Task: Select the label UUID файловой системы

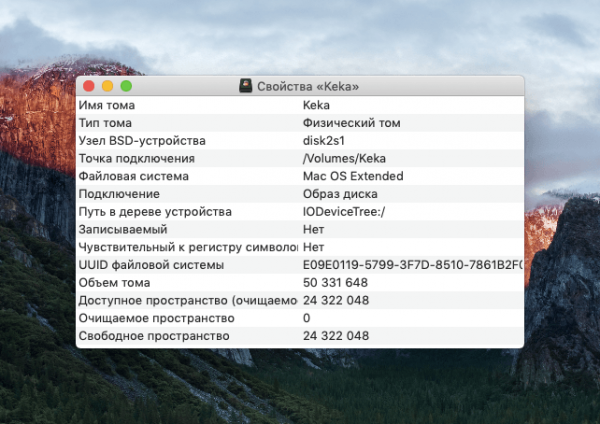Action: click(x=151, y=265)
